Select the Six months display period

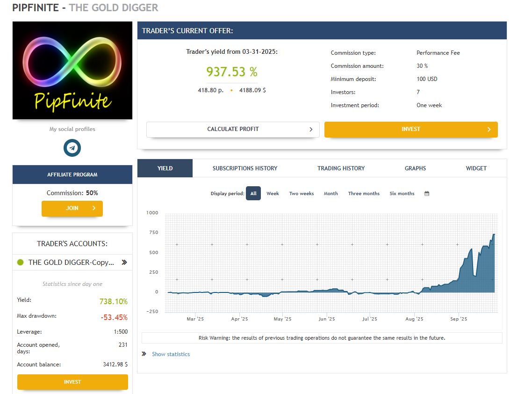pos(402,193)
